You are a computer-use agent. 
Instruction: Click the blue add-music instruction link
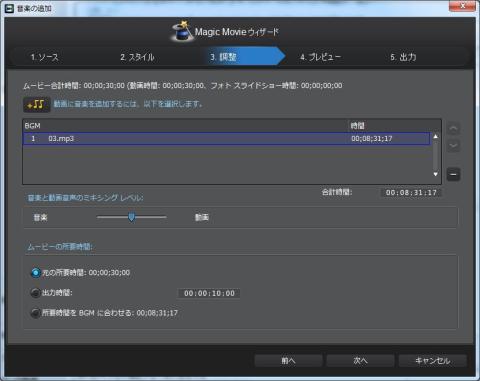128,104
